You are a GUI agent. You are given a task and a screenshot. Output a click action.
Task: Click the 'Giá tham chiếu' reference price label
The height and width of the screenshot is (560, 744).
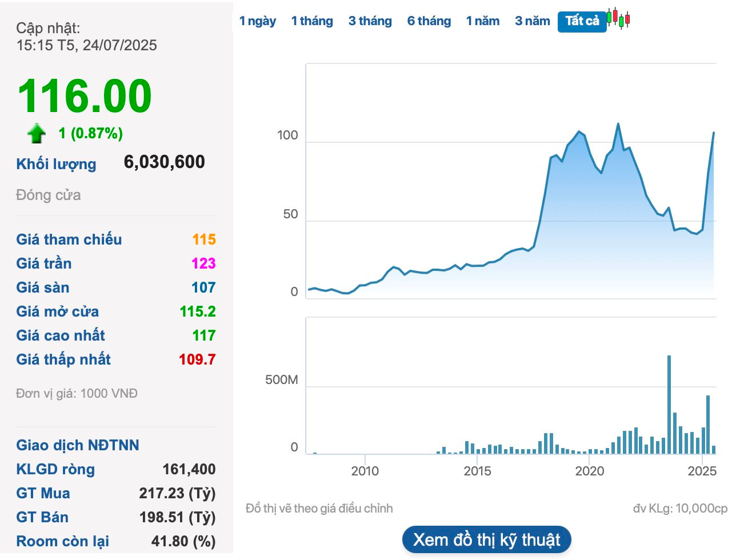coord(69,239)
